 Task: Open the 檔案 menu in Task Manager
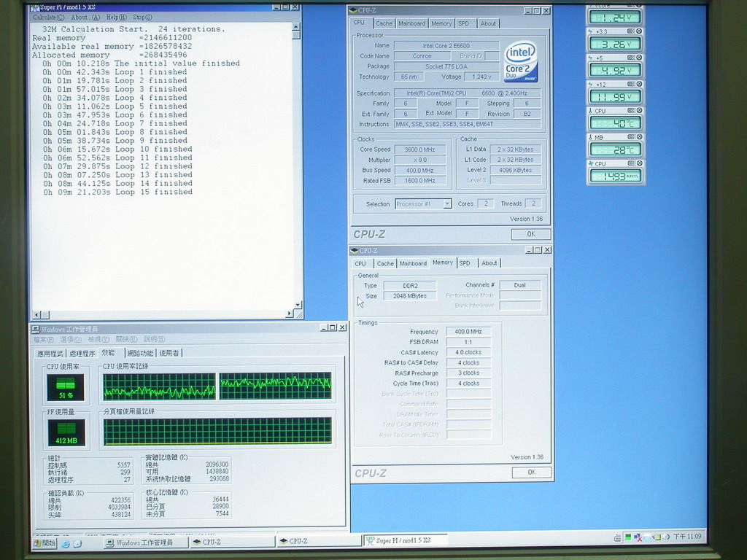pos(43,339)
